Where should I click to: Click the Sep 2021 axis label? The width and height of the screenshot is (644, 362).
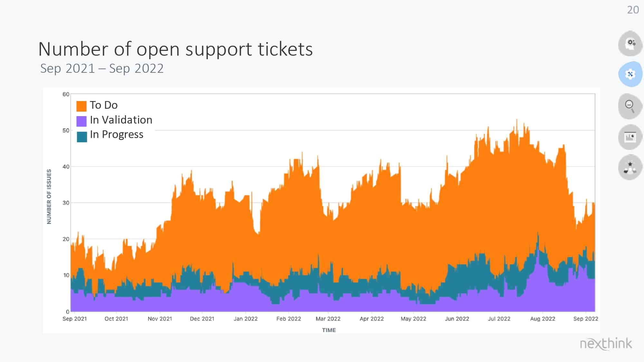pos(74,319)
